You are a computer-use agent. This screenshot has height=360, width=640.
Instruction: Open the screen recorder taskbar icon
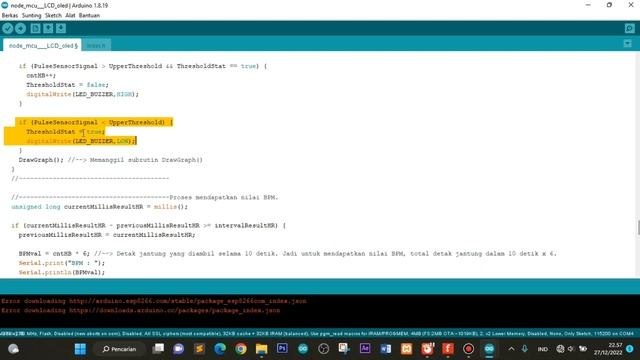click(469, 349)
